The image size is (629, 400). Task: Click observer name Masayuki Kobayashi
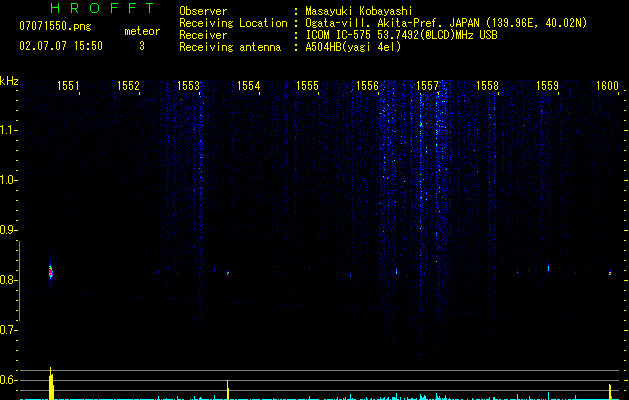359,11
